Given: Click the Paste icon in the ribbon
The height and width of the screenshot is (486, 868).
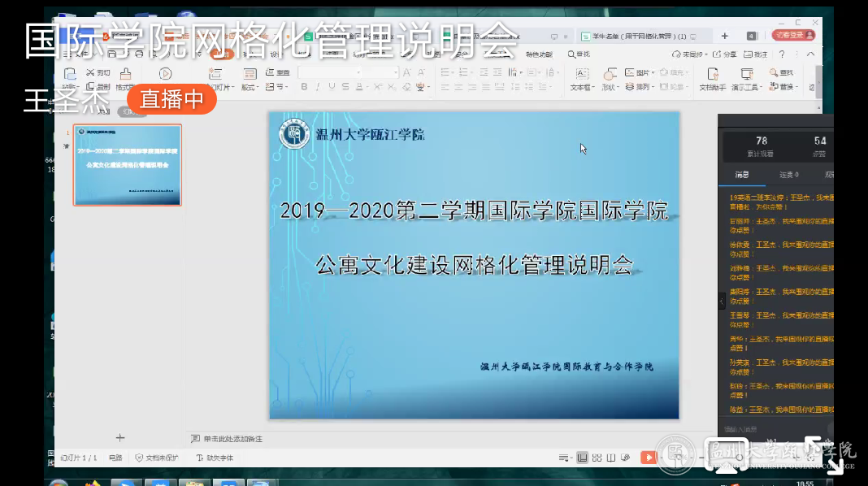Looking at the screenshot, I should 70,74.
